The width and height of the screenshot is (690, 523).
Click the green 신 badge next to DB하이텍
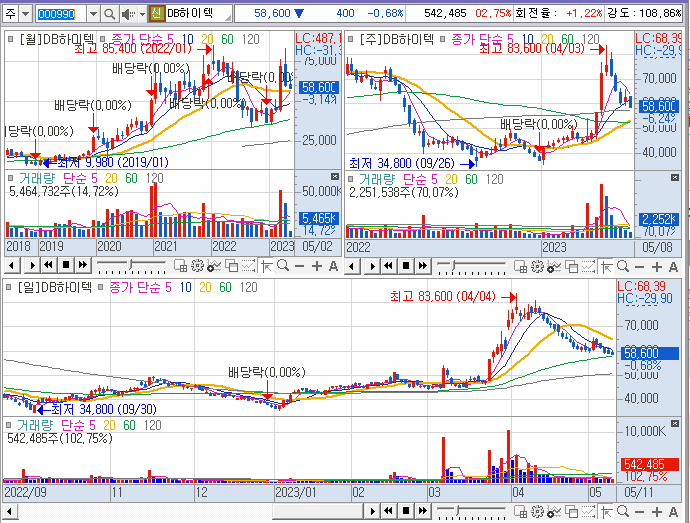tap(157, 14)
